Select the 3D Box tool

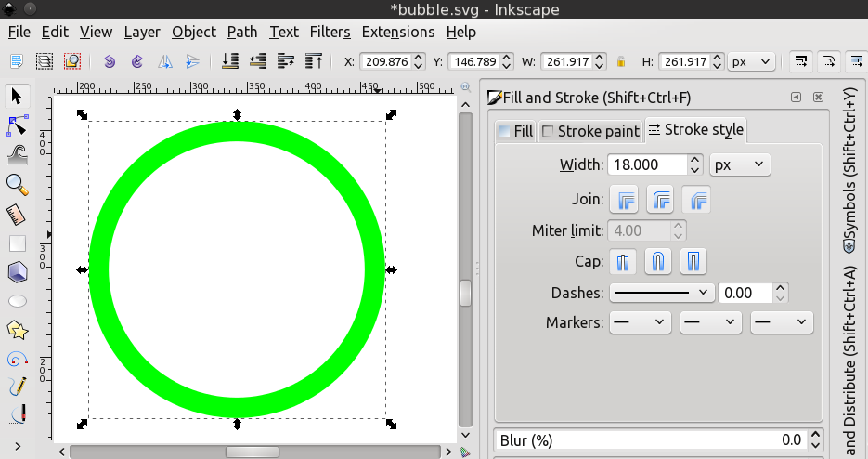tap(17, 272)
